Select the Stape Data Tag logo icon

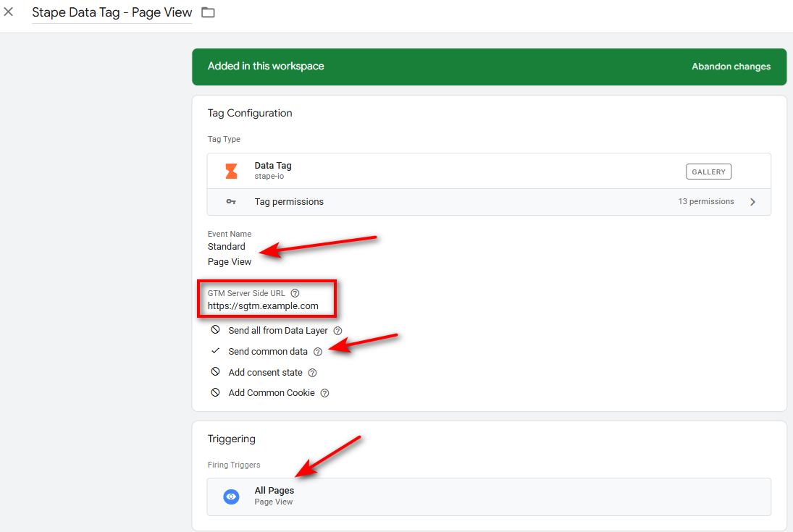231,171
